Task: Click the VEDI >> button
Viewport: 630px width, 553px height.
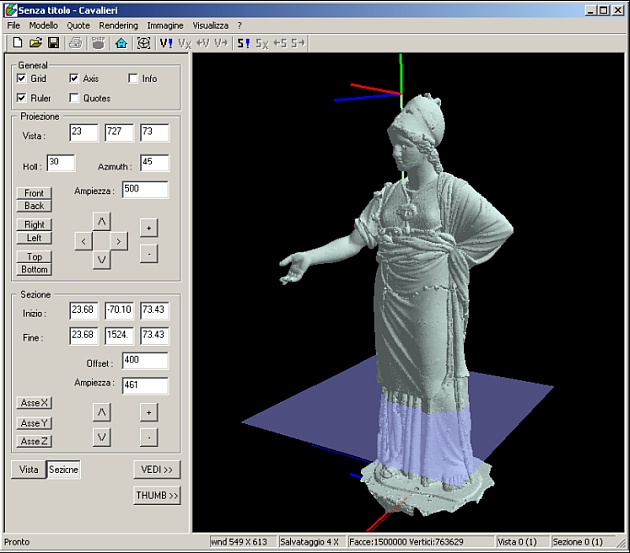Action: (157, 469)
